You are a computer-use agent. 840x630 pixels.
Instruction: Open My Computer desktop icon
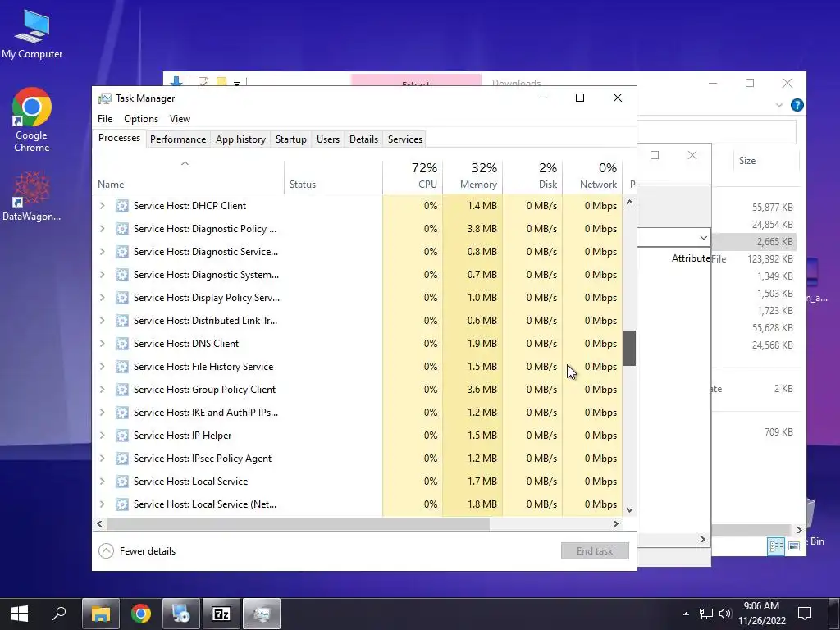click(32, 34)
